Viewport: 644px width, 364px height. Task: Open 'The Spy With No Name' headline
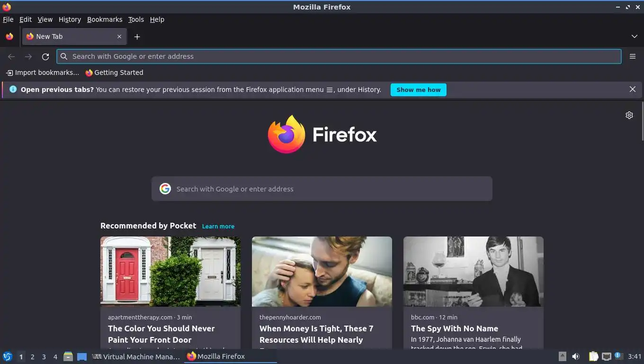455,328
